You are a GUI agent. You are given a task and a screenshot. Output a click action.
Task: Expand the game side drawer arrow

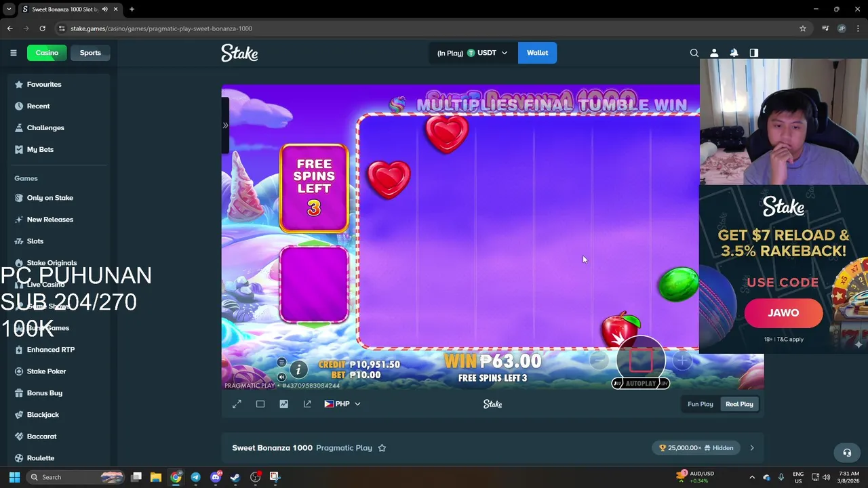225,125
